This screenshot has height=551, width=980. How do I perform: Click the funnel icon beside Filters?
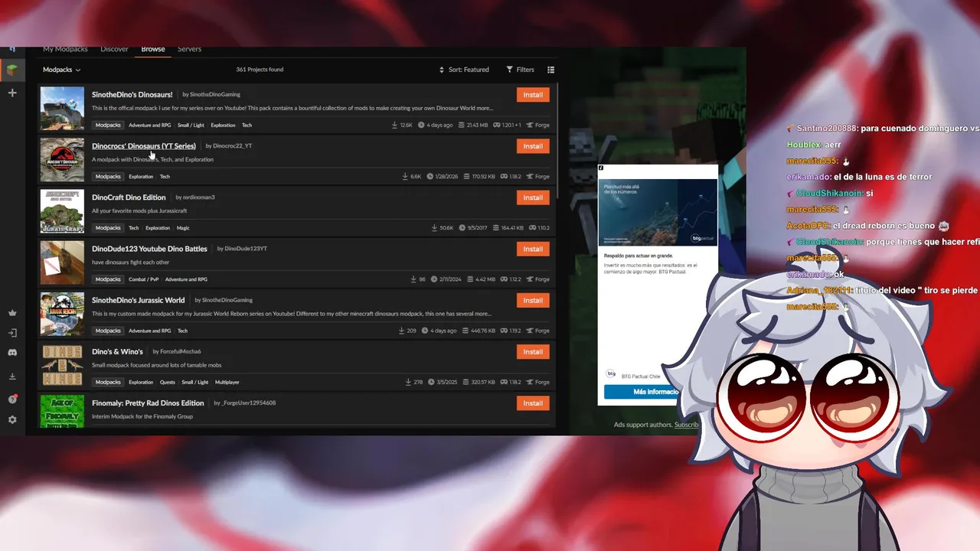click(x=510, y=70)
